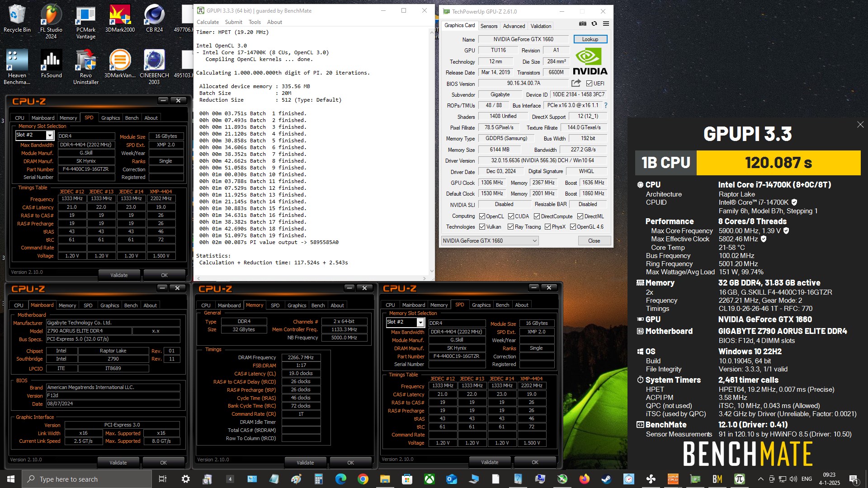Toggle the UEFI checkbox in GPU-Z

point(589,84)
